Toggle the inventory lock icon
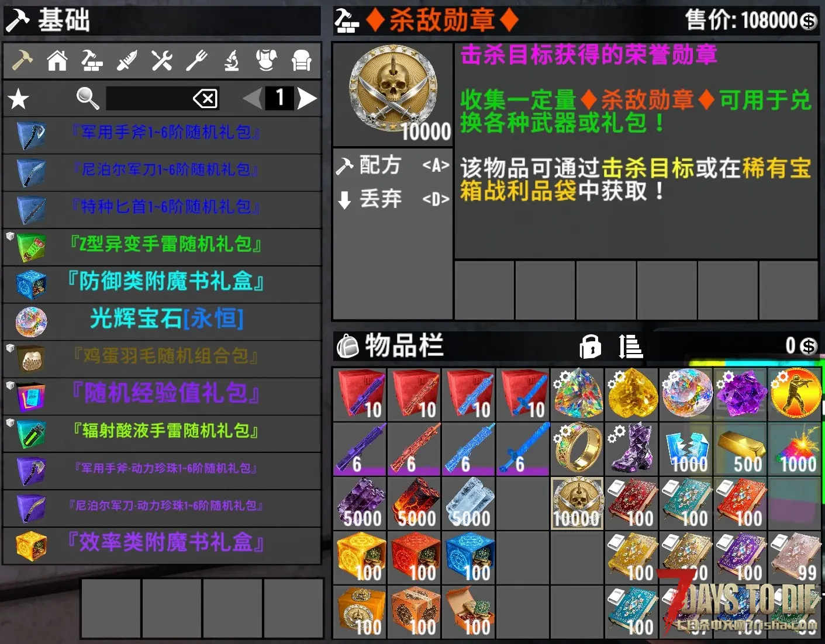This screenshot has height=644, width=825. tap(590, 346)
